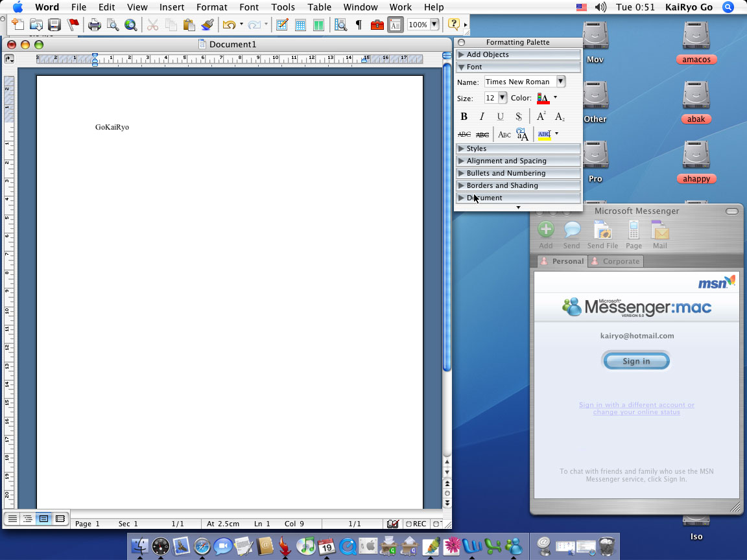
Task: Print the document using the printer icon
Action: [x=94, y=24]
